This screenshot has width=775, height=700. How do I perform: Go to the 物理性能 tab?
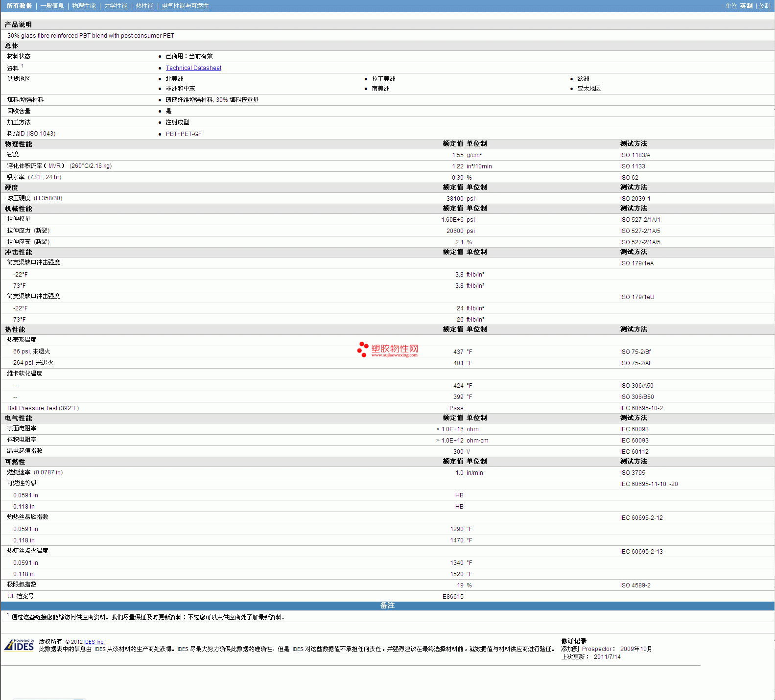(84, 6)
